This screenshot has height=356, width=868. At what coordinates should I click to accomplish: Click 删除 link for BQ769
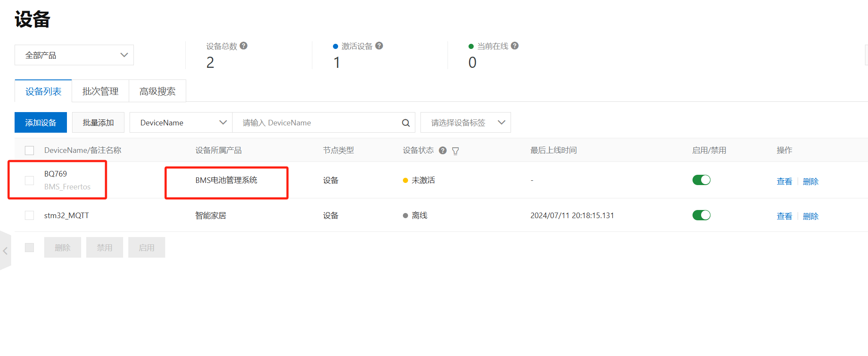[x=811, y=181]
